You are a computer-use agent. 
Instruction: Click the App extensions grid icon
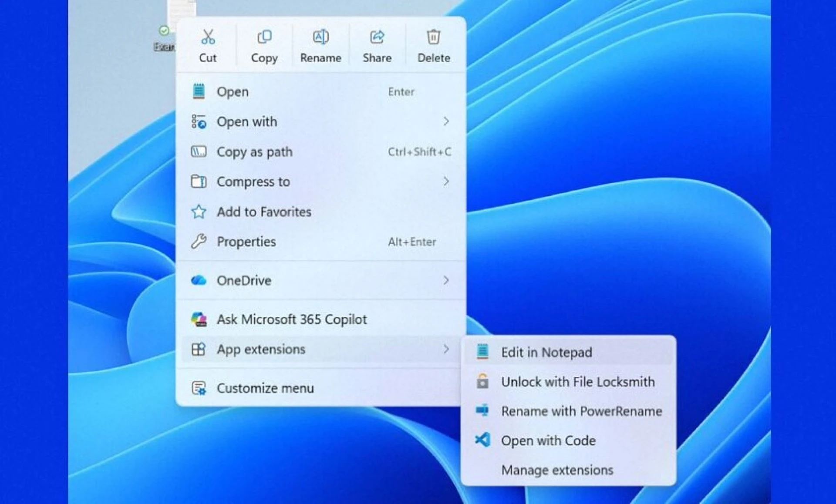pos(199,349)
